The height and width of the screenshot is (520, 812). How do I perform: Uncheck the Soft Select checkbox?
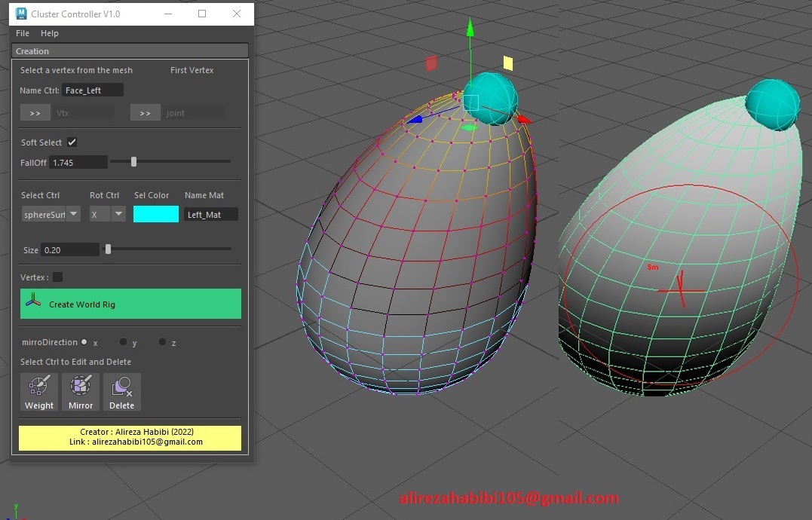tap(72, 142)
